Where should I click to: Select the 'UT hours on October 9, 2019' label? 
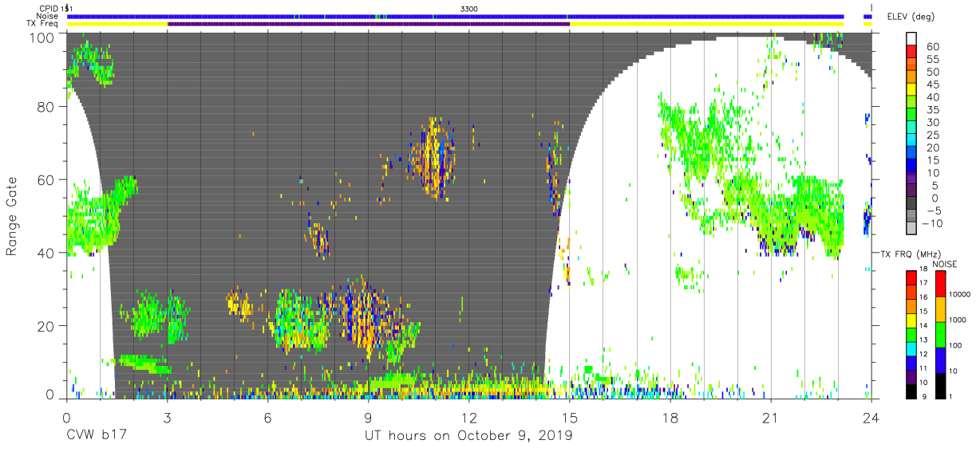[x=468, y=436]
